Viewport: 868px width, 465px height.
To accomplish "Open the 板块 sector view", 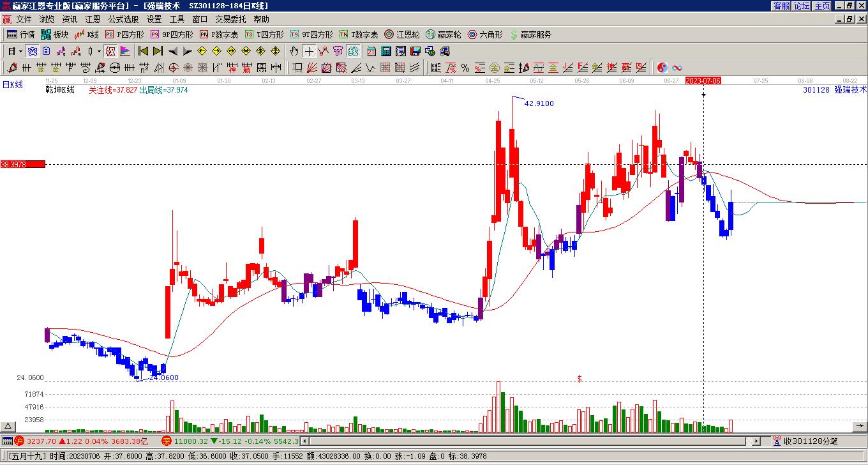I will tap(54, 34).
